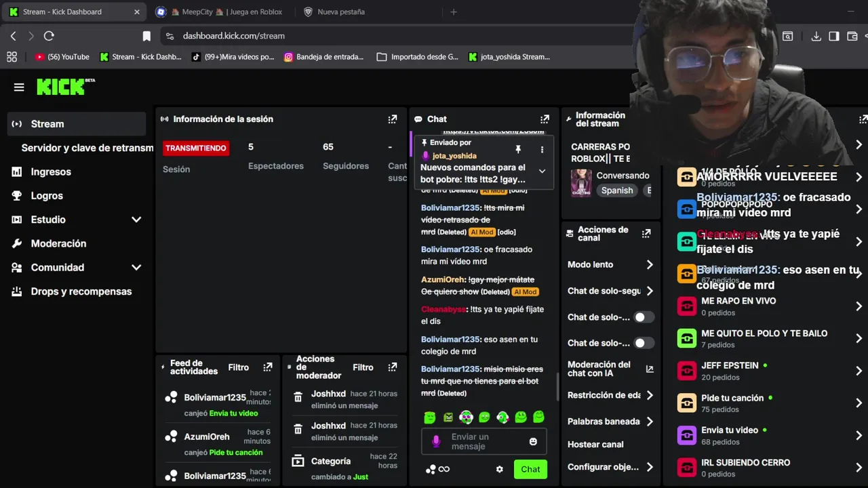This screenshot has height=488, width=868.
Task: Pop out the Chat panel
Action: coord(545,119)
